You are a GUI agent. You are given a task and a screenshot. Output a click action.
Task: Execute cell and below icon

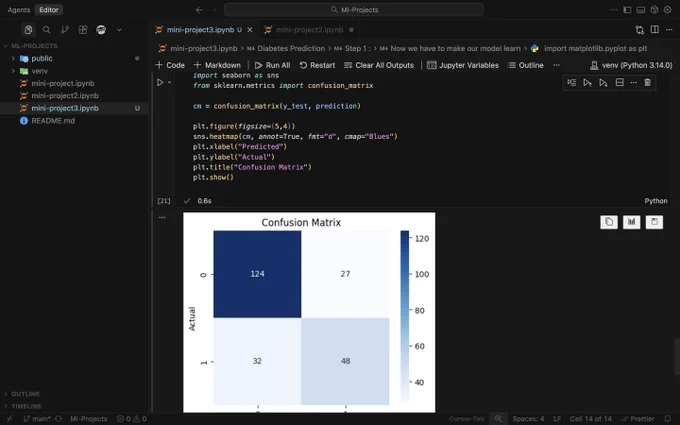603,82
